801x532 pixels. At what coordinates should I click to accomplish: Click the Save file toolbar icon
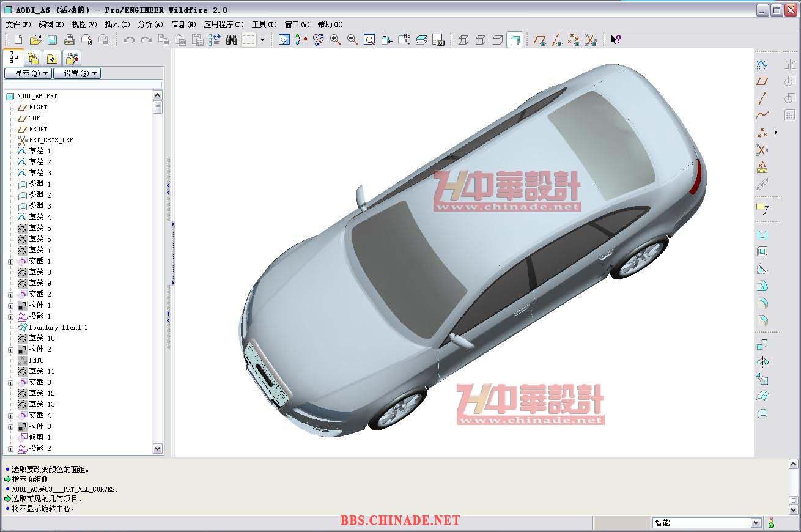(x=53, y=40)
